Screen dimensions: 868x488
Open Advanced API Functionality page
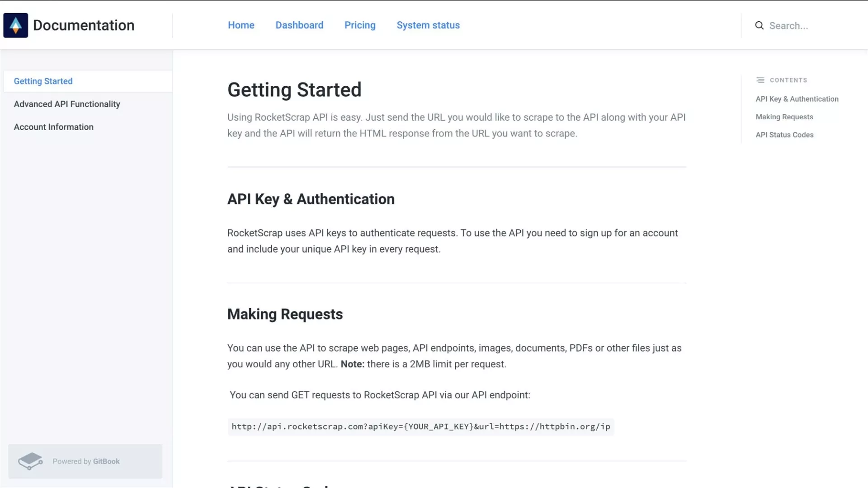coord(67,104)
